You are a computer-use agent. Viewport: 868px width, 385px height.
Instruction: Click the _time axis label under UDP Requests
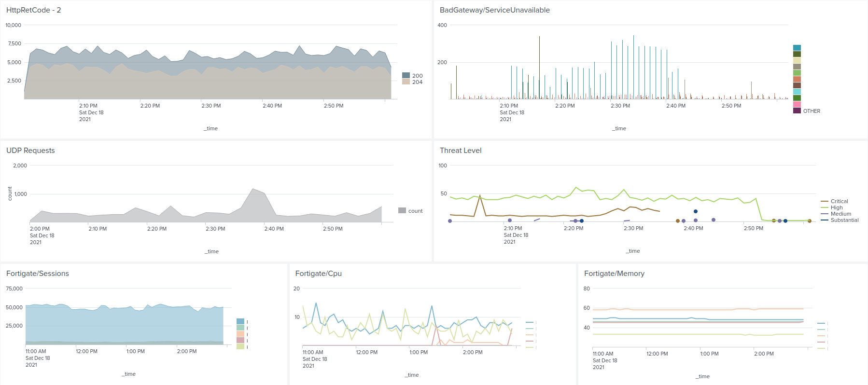[x=211, y=251]
